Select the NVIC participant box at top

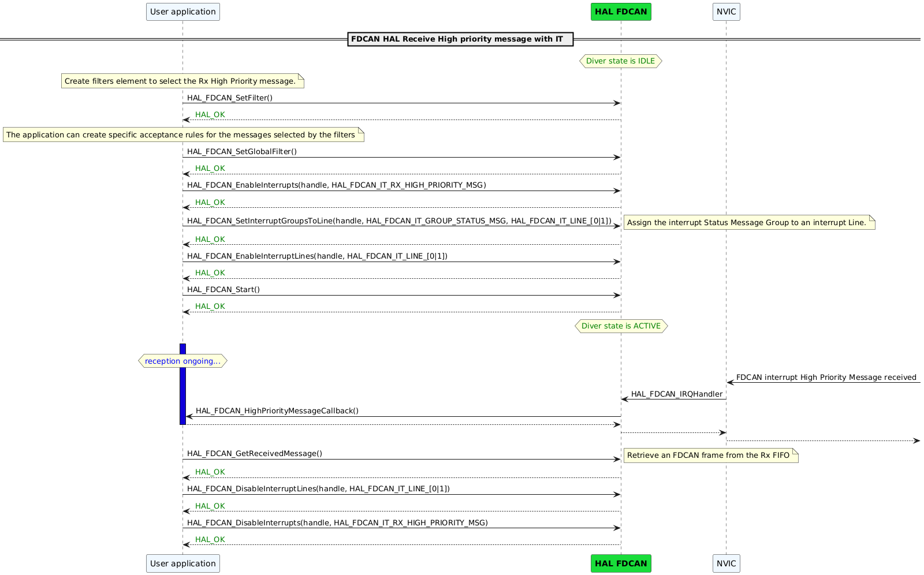tap(725, 12)
